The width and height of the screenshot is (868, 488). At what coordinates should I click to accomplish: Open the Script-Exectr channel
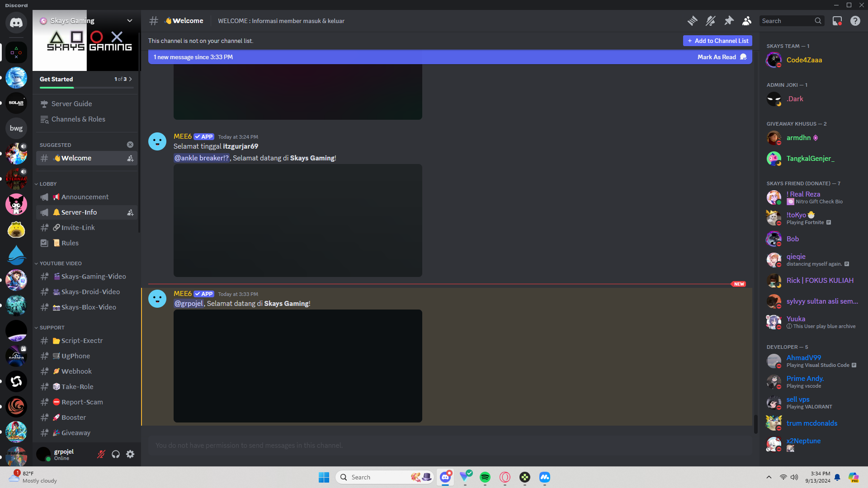pos(87,341)
